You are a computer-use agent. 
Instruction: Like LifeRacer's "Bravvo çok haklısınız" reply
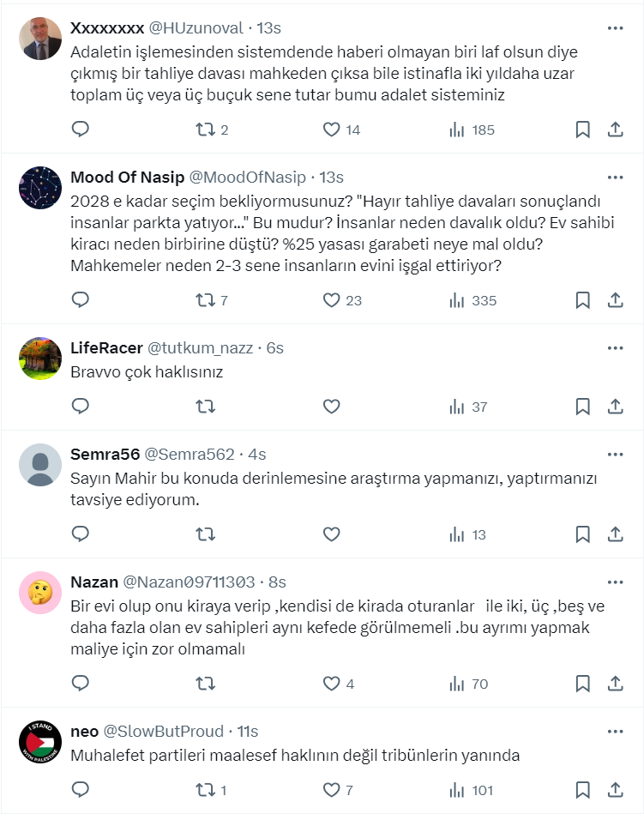click(x=331, y=407)
